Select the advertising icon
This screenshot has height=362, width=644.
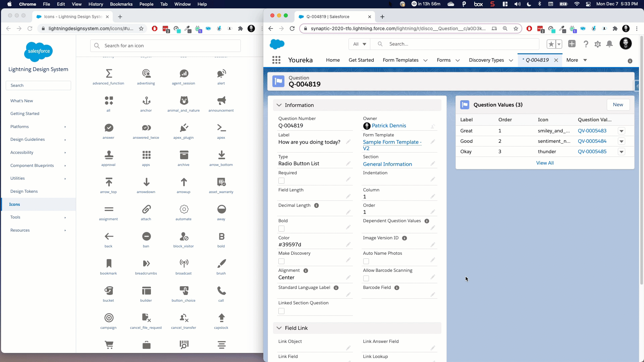coord(146,73)
